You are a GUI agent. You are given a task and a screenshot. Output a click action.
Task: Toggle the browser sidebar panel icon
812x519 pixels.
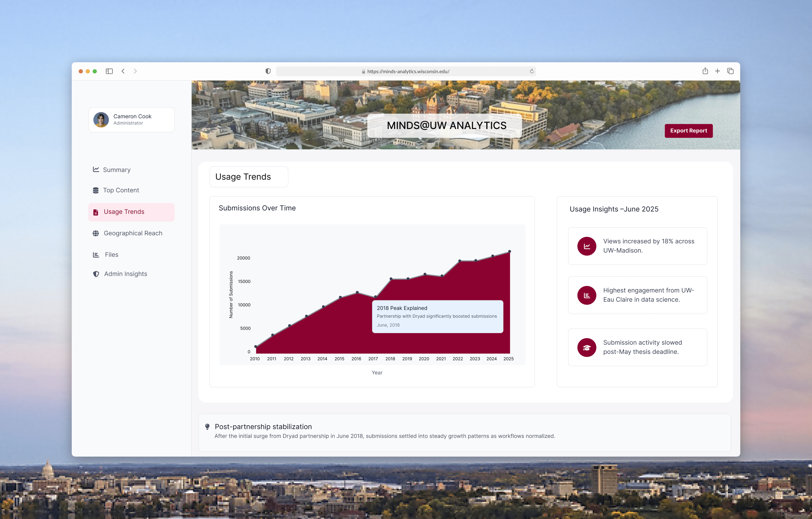109,71
